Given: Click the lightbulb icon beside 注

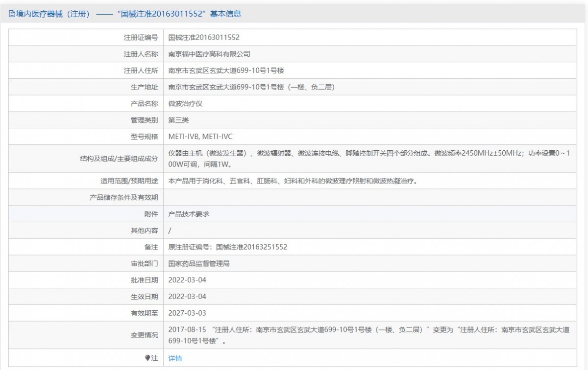Looking at the screenshot, I should (147, 358).
